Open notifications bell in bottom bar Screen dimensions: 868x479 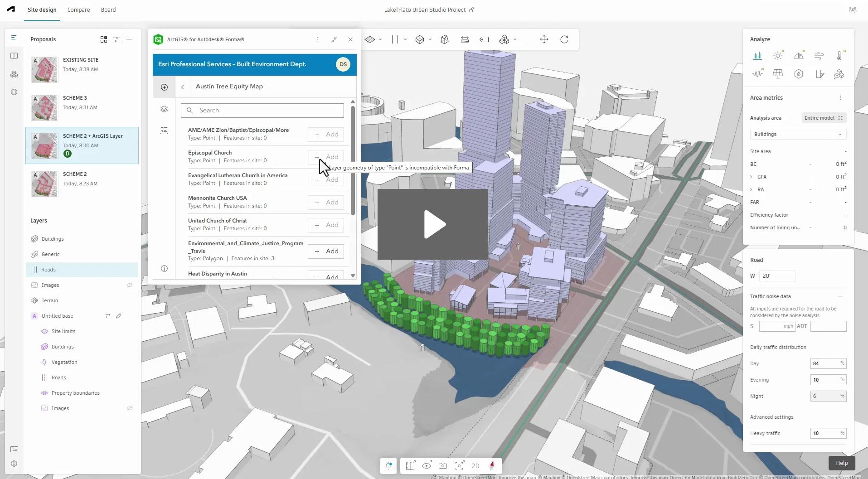click(x=389, y=465)
